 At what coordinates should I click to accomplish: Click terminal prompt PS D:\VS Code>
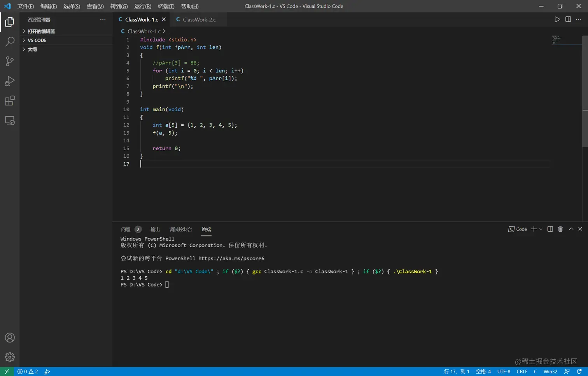pyautogui.click(x=142, y=285)
